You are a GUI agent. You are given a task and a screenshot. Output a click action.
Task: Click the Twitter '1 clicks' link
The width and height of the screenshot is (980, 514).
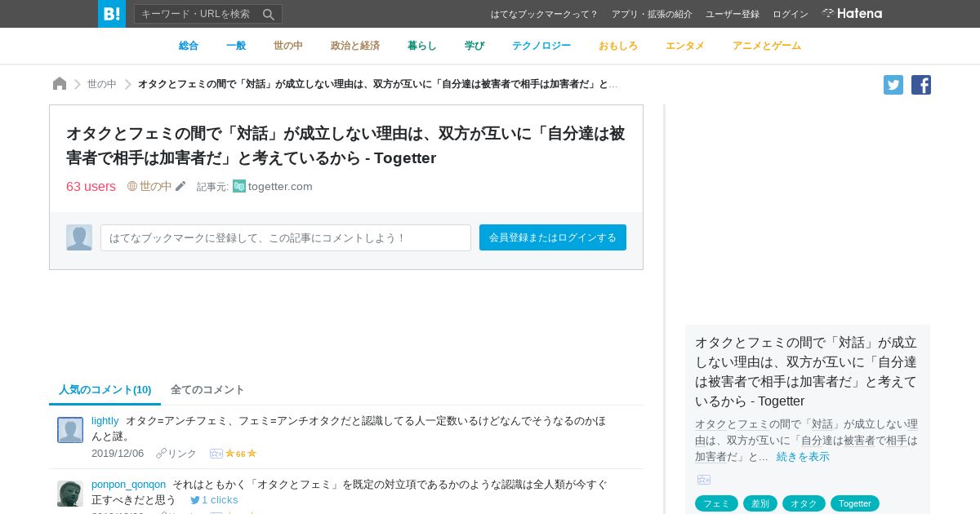tap(214, 499)
